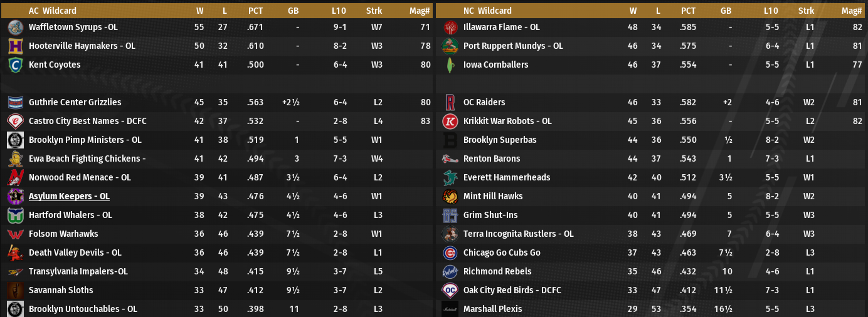
Task: Click the Krikkit War Robots logo
Action: tap(450, 121)
